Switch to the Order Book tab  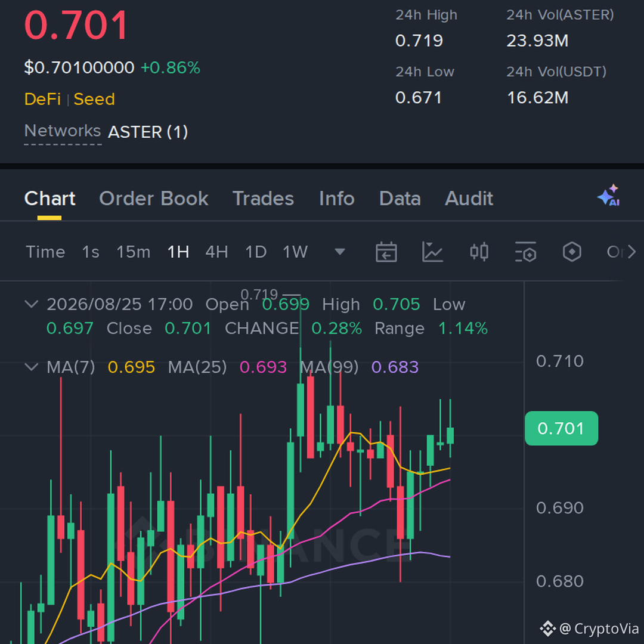pos(154,199)
